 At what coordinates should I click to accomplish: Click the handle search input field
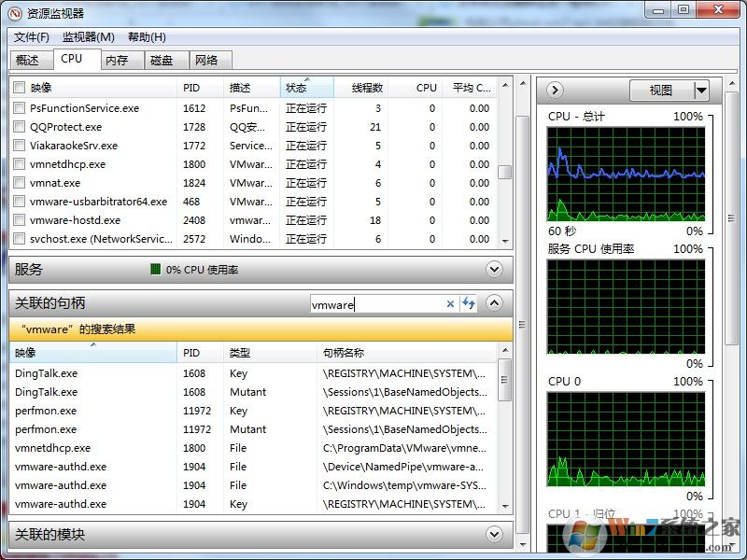[x=376, y=303]
